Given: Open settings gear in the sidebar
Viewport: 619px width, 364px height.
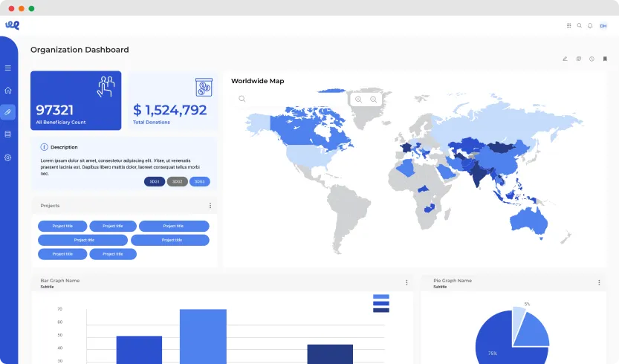Looking at the screenshot, I should 8,157.
